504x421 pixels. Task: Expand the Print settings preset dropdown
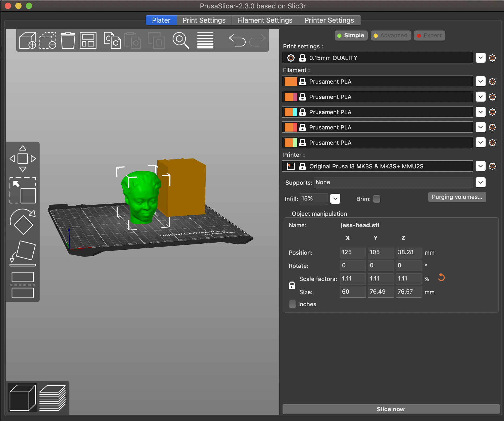(x=480, y=58)
